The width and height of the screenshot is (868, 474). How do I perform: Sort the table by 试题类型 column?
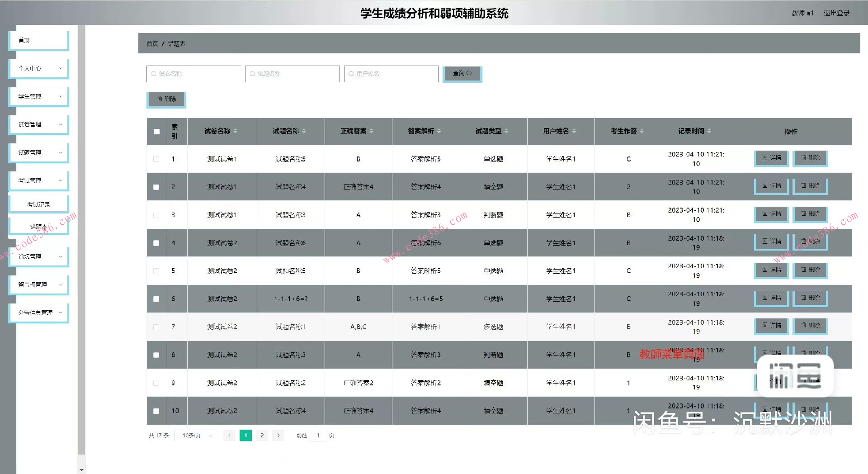[x=506, y=131]
